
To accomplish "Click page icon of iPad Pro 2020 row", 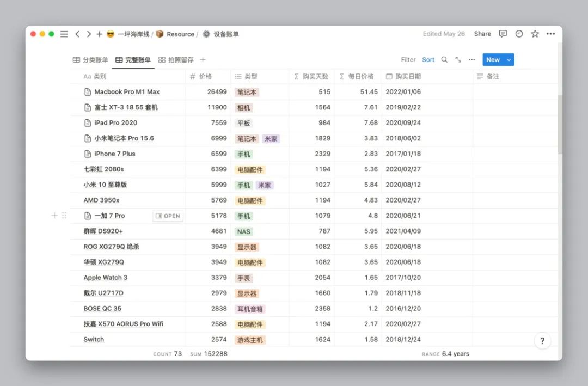I will (88, 122).
